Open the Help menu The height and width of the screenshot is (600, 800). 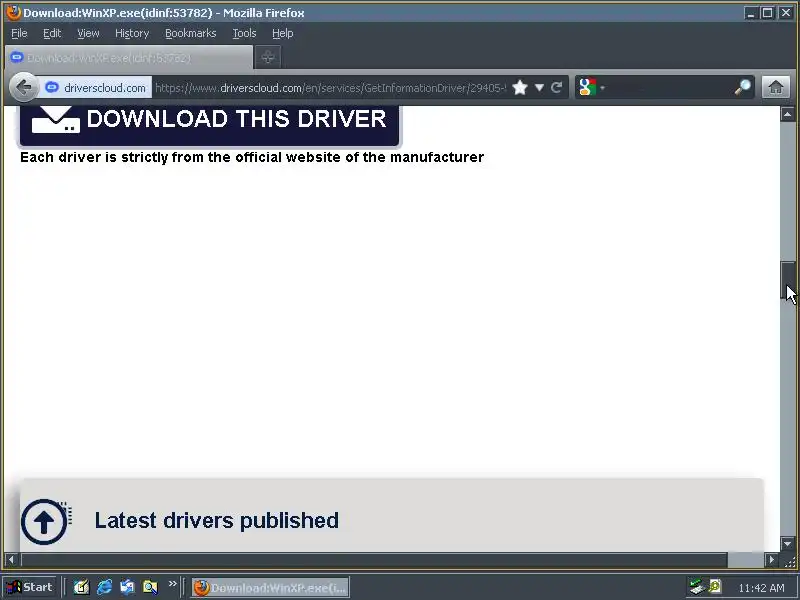tap(282, 33)
